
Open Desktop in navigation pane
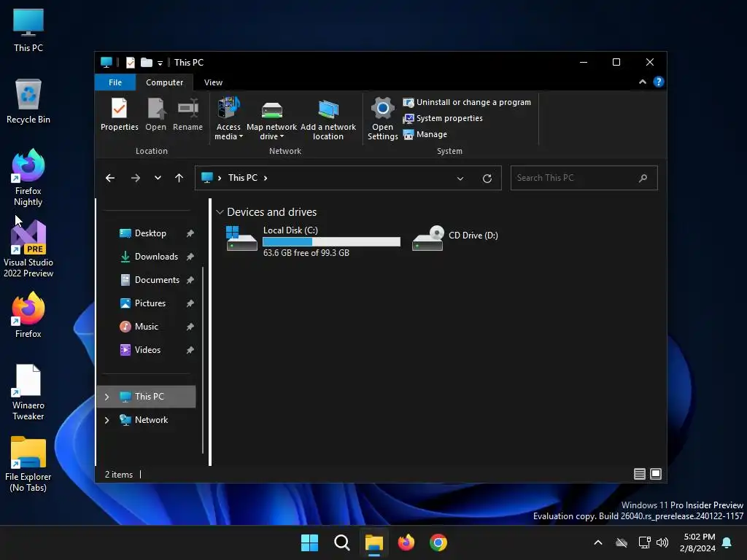150,233
